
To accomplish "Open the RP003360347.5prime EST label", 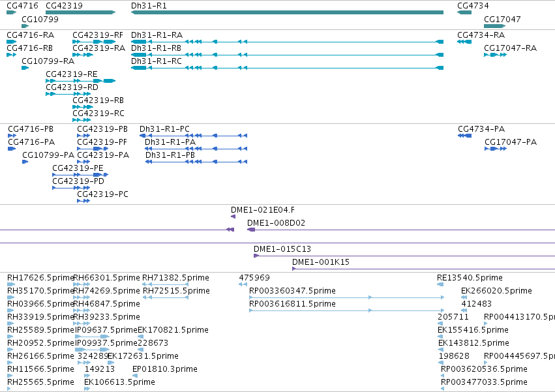I will (x=292, y=291).
